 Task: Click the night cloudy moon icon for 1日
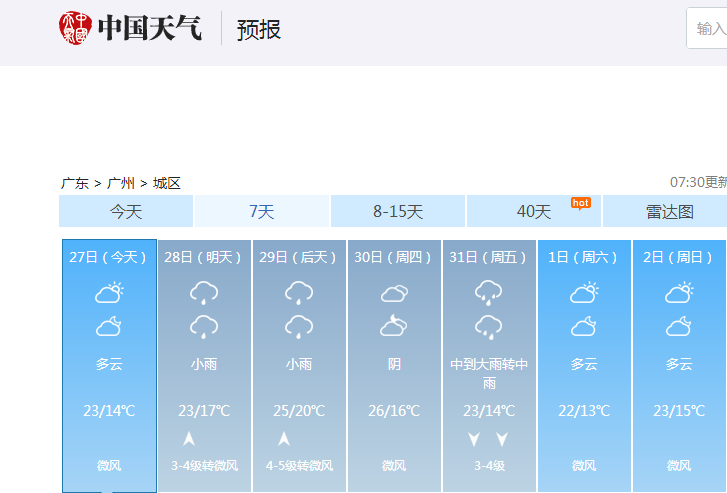(584, 326)
